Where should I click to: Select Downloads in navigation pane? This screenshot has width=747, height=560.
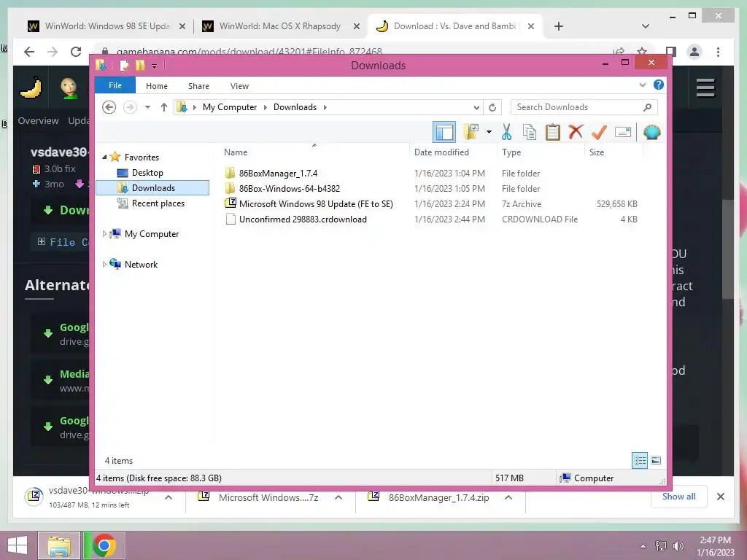point(152,187)
